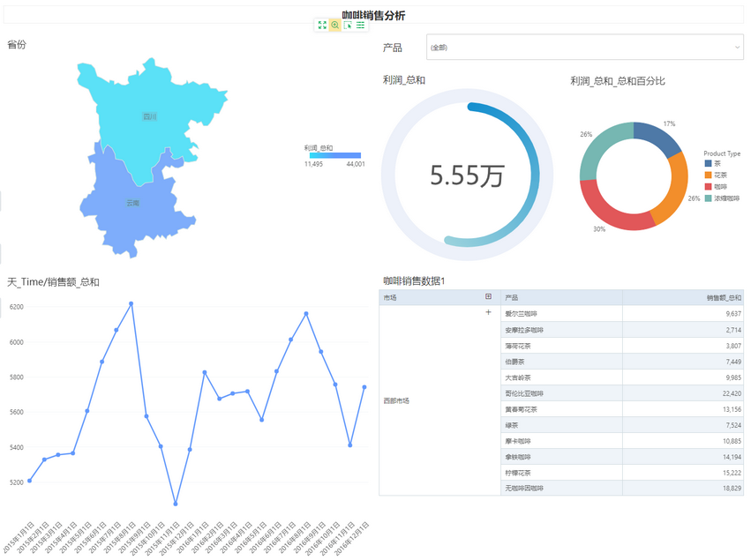
Task: Select the 云南 province on the map
Action: point(131,202)
